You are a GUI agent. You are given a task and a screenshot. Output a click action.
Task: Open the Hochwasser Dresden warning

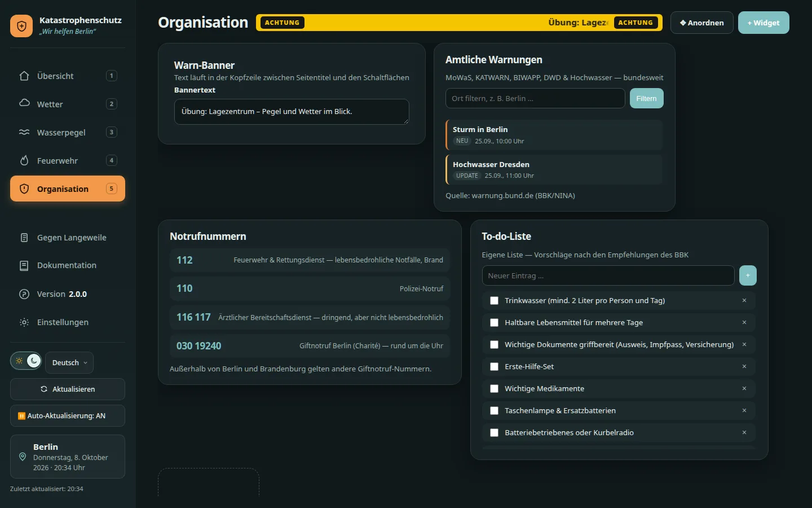tap(554, 169)
